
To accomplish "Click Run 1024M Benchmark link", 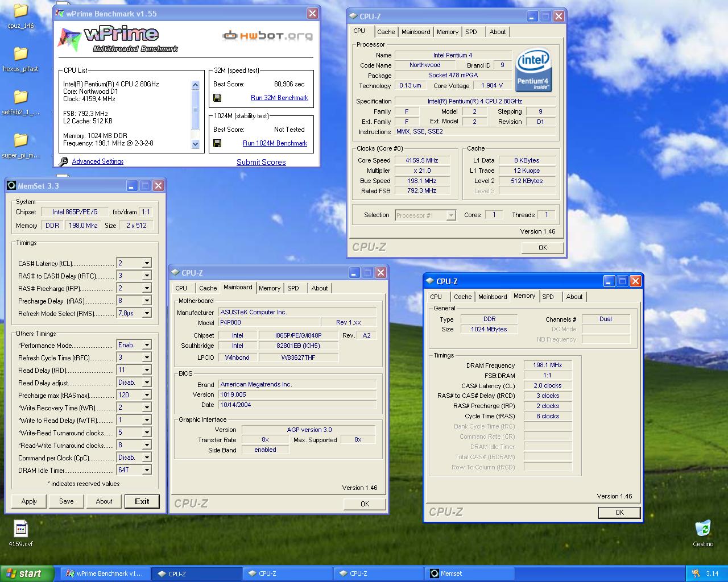I will coord(275,143).
